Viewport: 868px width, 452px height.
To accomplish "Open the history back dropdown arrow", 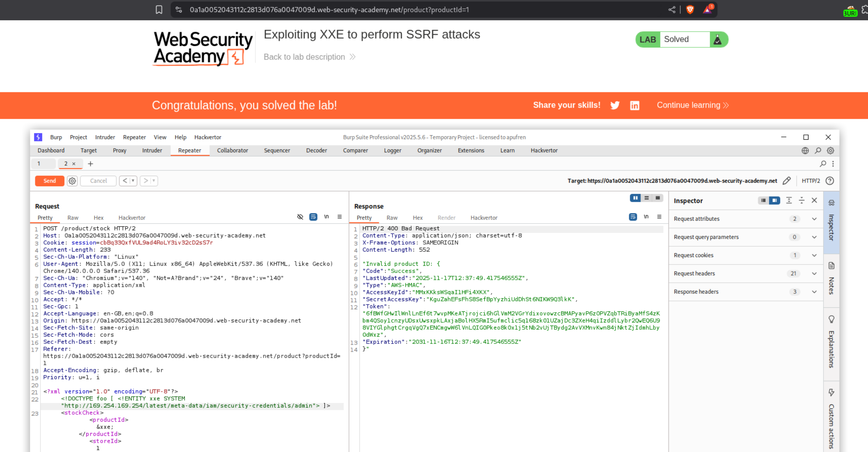I will (133, 181).
